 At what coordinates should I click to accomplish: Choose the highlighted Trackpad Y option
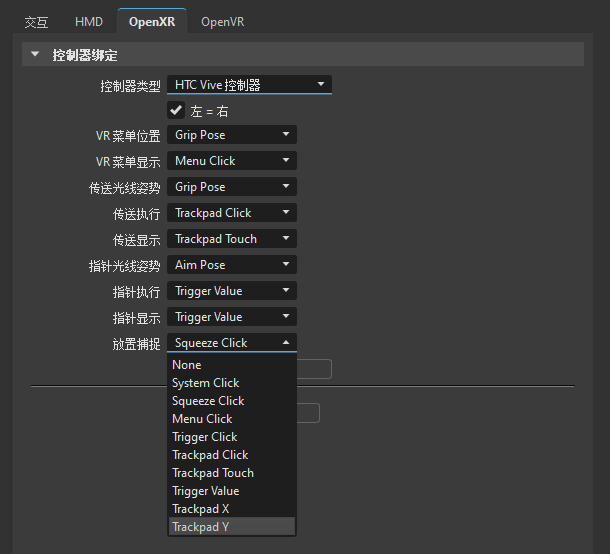point(232,527)
